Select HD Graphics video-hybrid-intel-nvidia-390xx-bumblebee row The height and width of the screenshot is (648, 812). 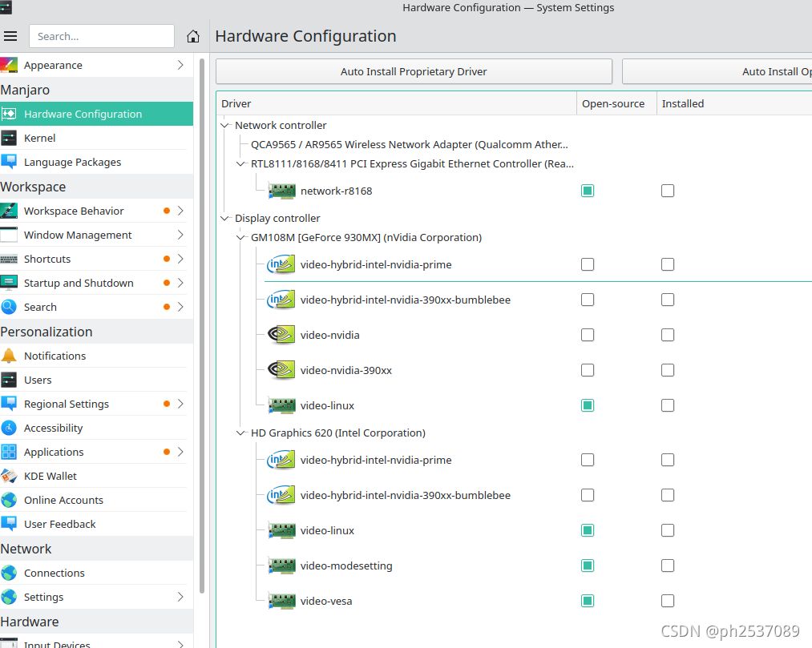[x=406, y=495]
